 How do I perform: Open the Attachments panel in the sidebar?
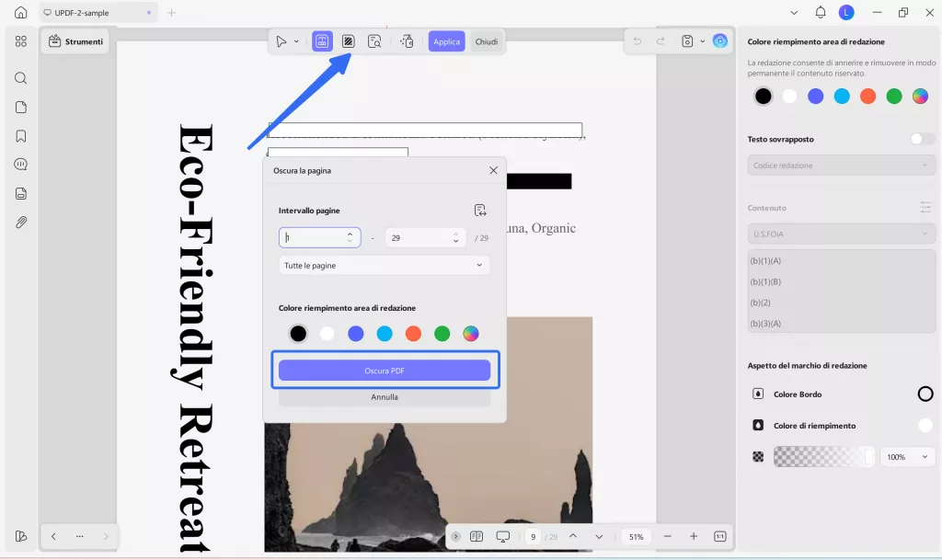pos(20,222)
